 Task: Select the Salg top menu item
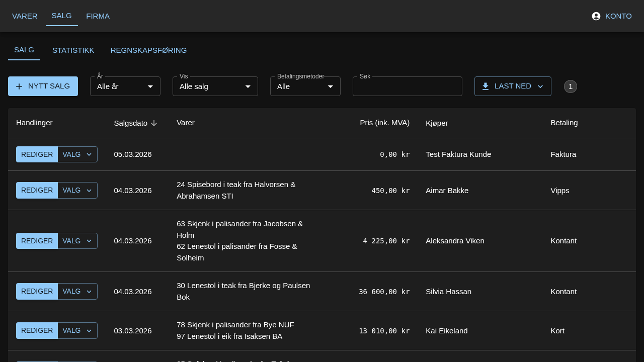click(x=62, y=16)
